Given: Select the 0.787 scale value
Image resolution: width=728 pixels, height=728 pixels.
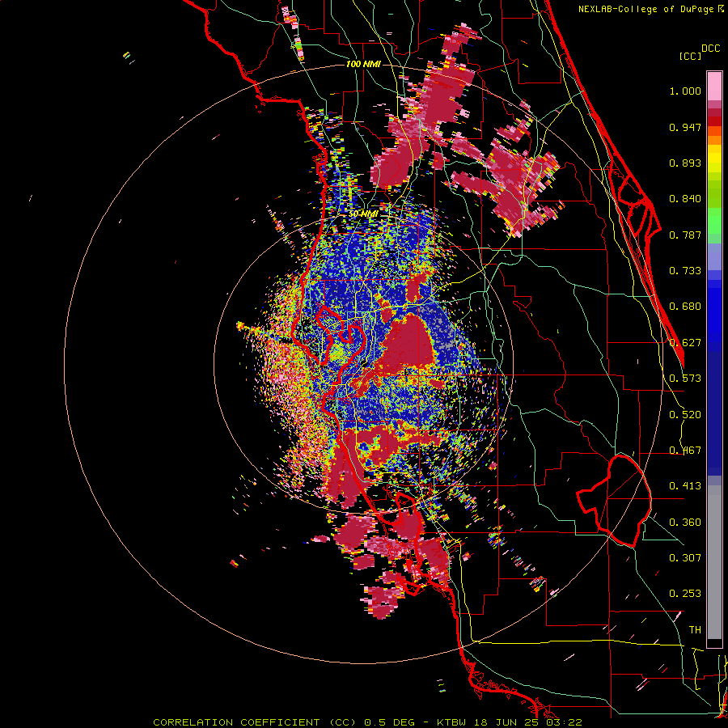Looking at the screenshot, I should point(685,235).
